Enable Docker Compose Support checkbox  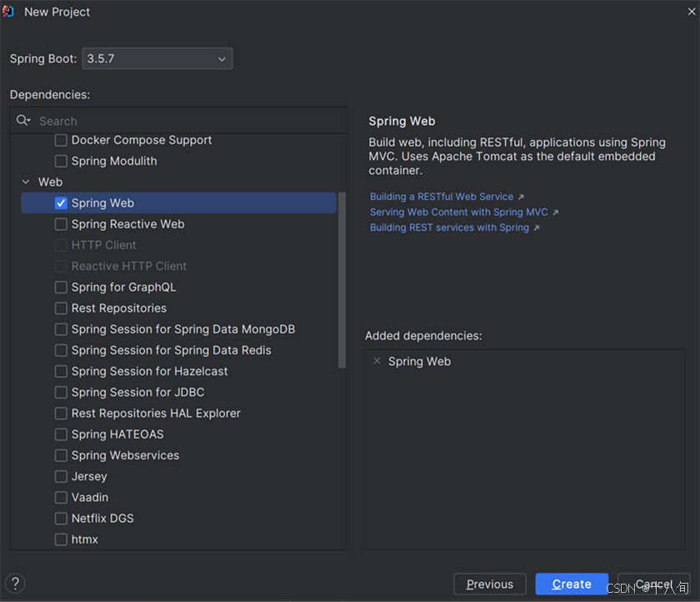61,140
